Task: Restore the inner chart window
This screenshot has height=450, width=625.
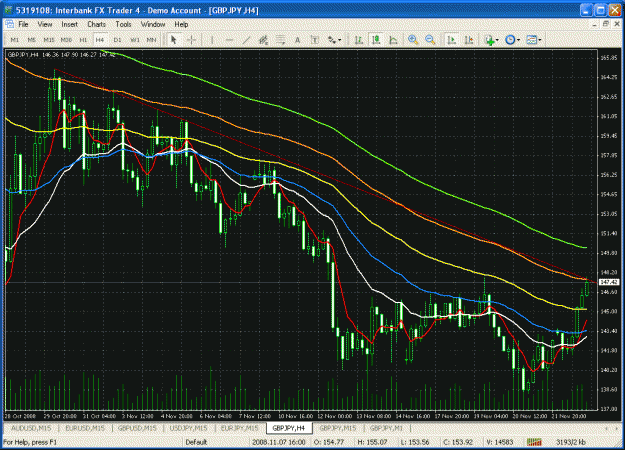Action: click(x=606, y=24)
